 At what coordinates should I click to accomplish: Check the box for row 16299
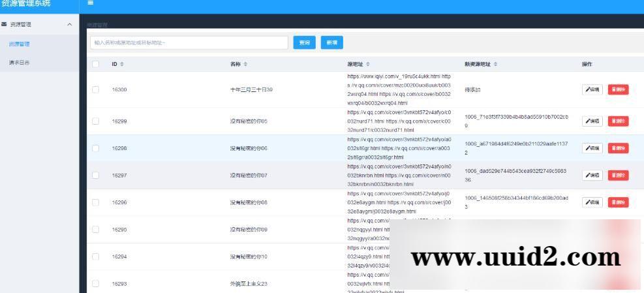[x=95, y=121]
